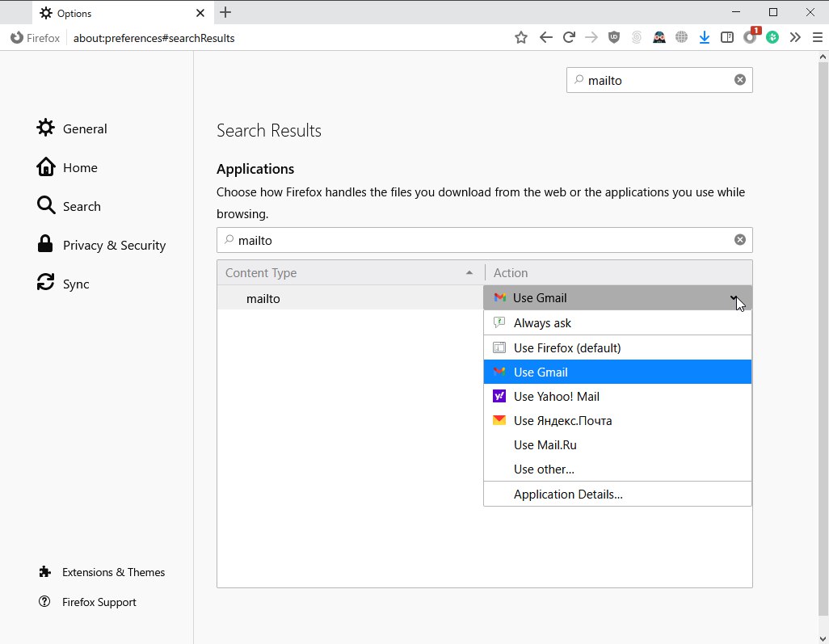This screenshot has width=829, height=644.
Task: Open 'Application Details...' entry
Action: (x=617, y=495)
